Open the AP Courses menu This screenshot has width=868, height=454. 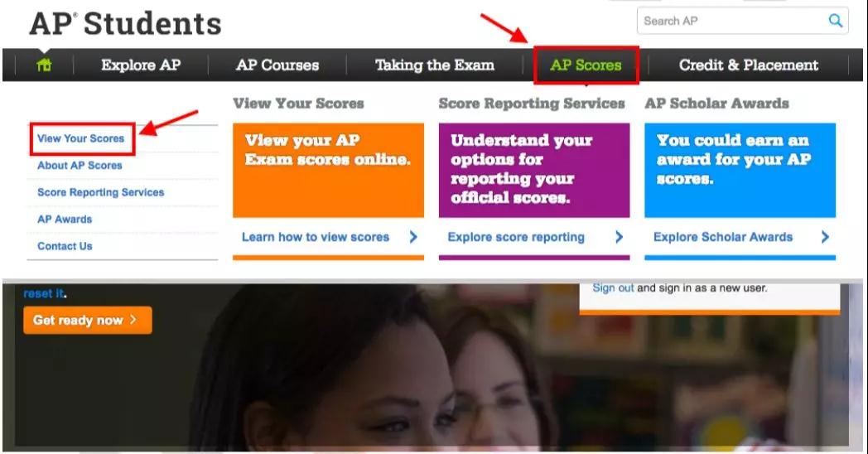(x=277, y=65)
